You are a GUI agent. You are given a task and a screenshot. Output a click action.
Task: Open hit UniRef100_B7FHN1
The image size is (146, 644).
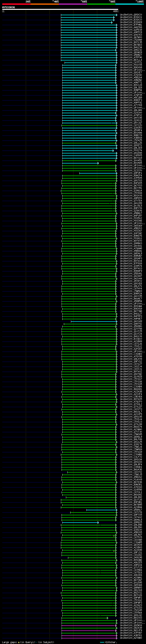[131, 25]
